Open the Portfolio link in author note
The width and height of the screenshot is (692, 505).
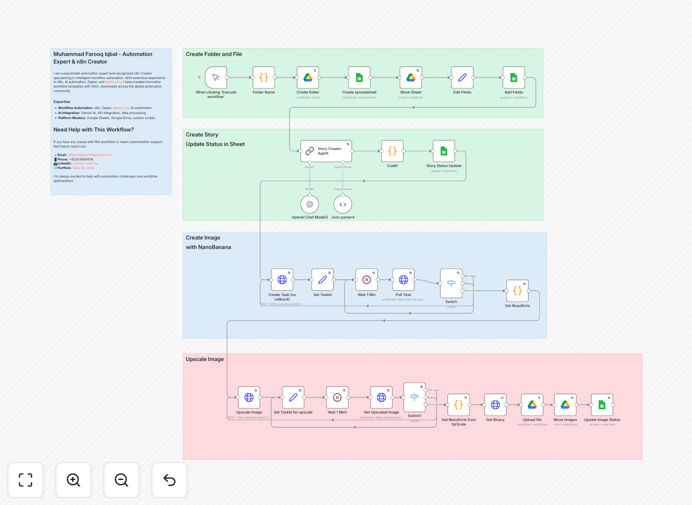point(83,168)
